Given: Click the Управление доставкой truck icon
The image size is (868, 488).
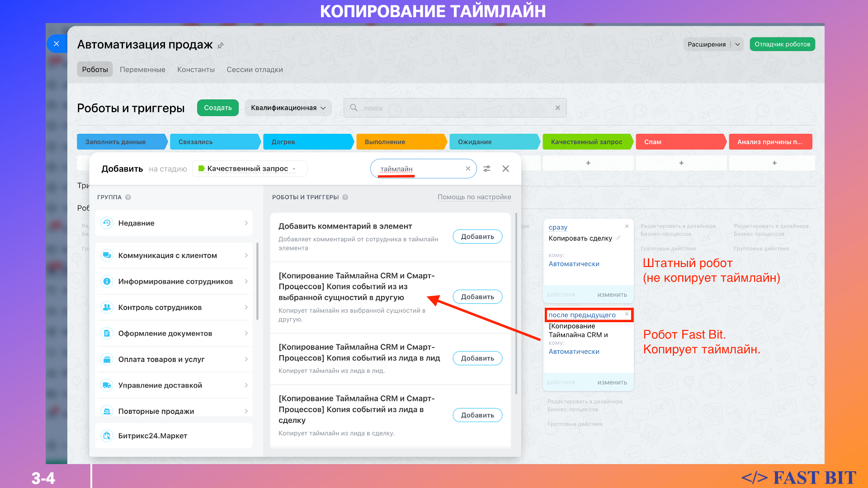Looking at the screenshot, I should (x=107, y=385).
